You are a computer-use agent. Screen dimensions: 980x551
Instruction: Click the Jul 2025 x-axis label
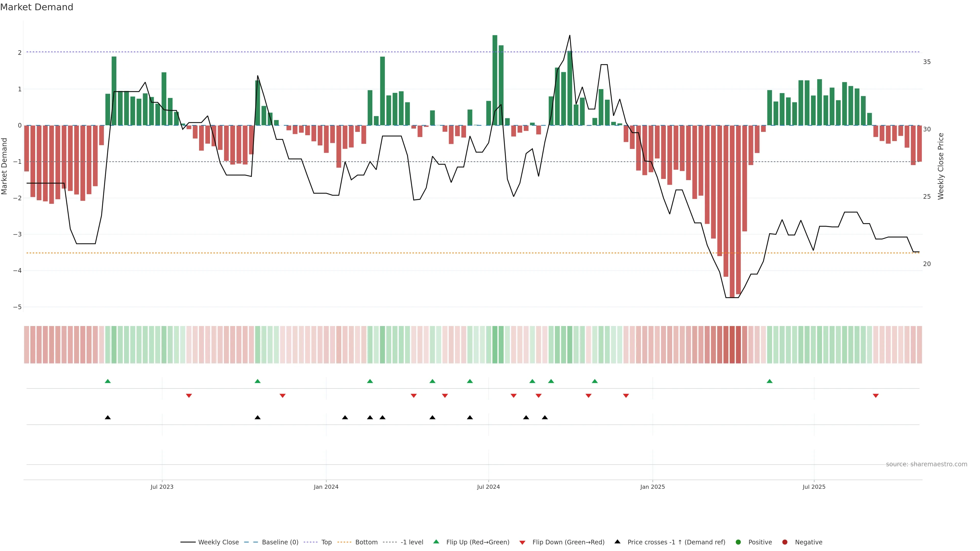pos(814,487)
